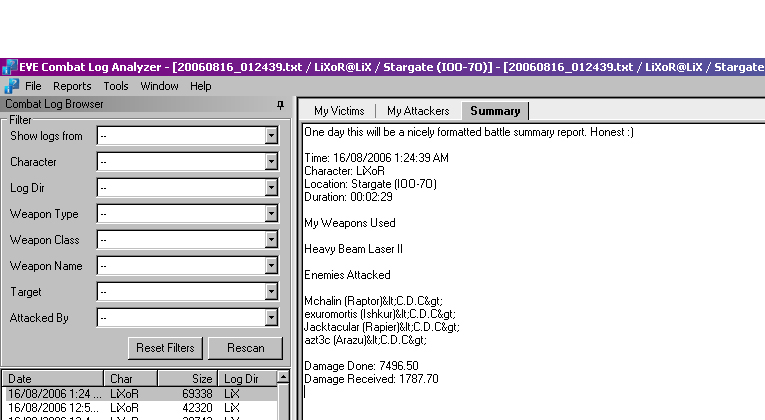Click the 'Time: 16/08/2006 1:24:39 AM' line
Viewport: 765px width, 420px height.
(376, 158)
